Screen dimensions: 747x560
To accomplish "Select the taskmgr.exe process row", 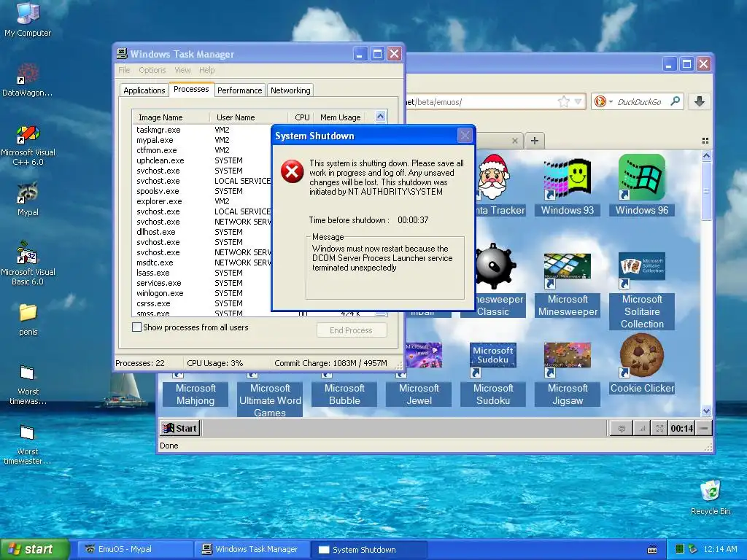I will pyautogui.click(x=202, y=130).
